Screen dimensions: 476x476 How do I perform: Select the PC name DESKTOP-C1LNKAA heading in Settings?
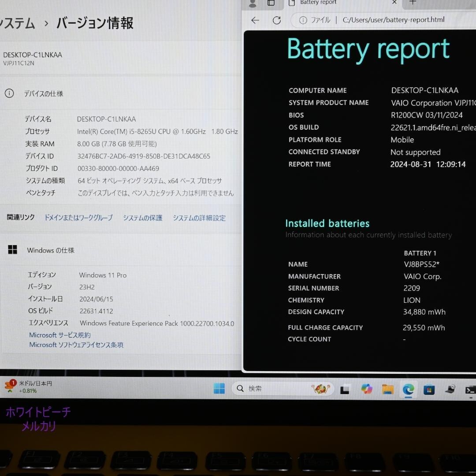[x=33, y=55]
